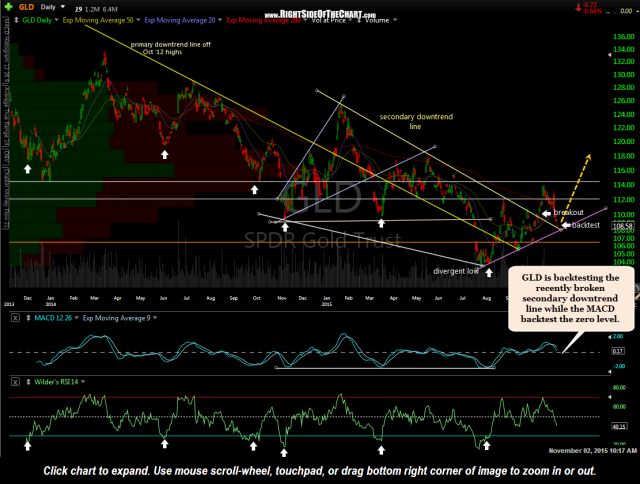Open the Daily timeframe dropdown
This screenshot has width=640, height=484.
click(x=62, y=7)
